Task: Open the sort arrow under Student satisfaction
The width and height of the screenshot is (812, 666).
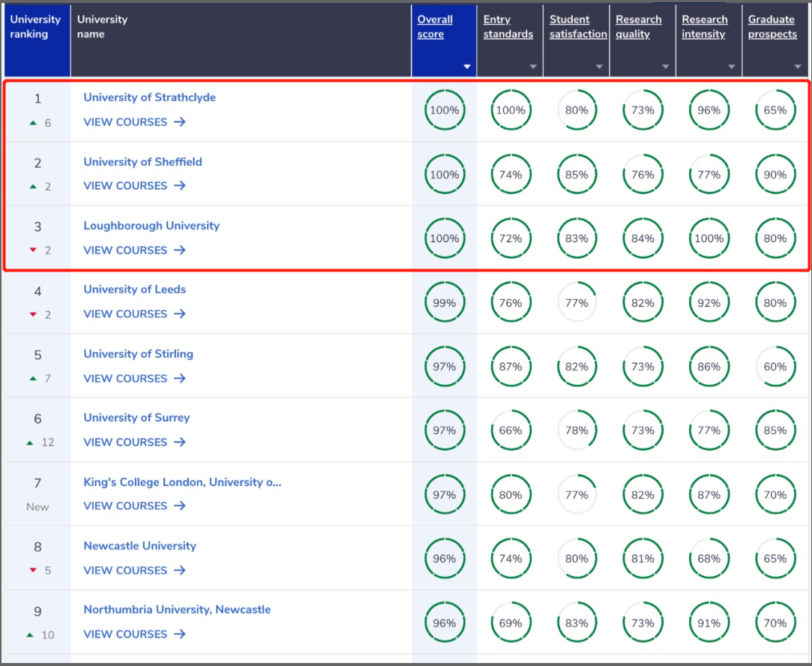Action: point(600,67)
